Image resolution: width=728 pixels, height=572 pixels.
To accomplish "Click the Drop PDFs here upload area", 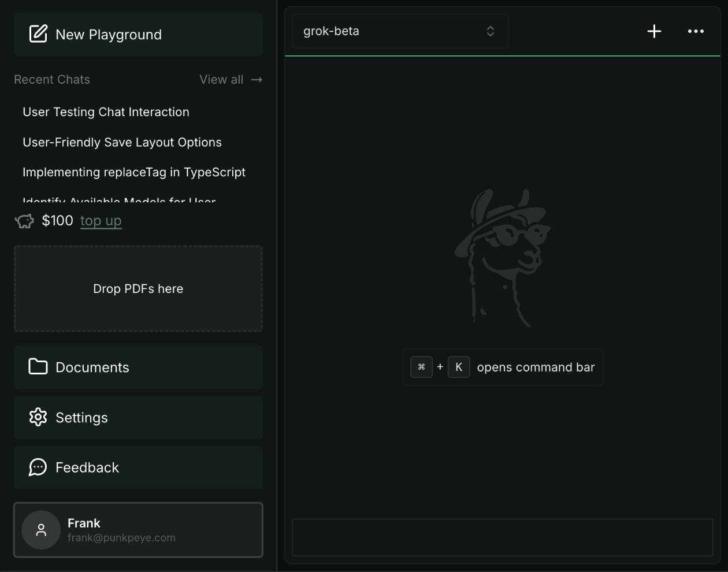I will pyautogui.click(x=138, y=289).
